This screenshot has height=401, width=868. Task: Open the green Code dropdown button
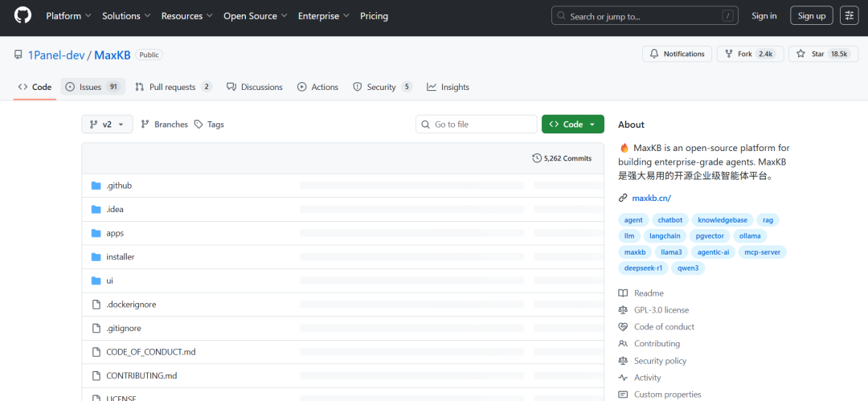pos(572,125)
